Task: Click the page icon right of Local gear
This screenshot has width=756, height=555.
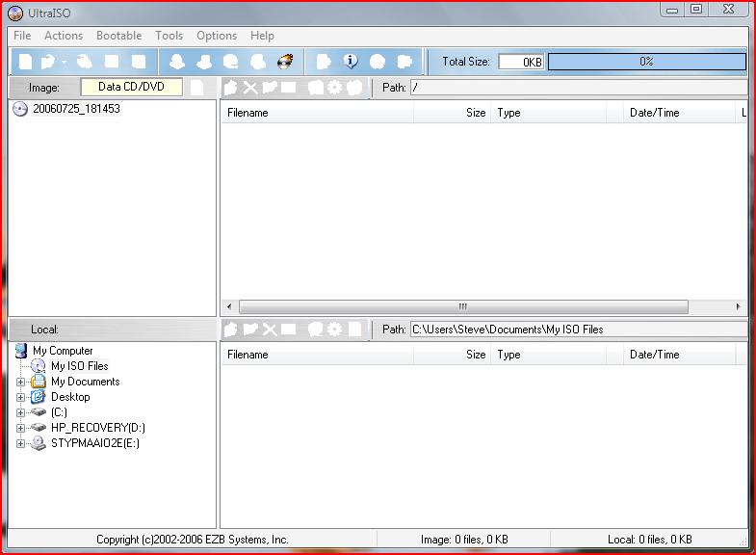Action: [x=354, y=330]
